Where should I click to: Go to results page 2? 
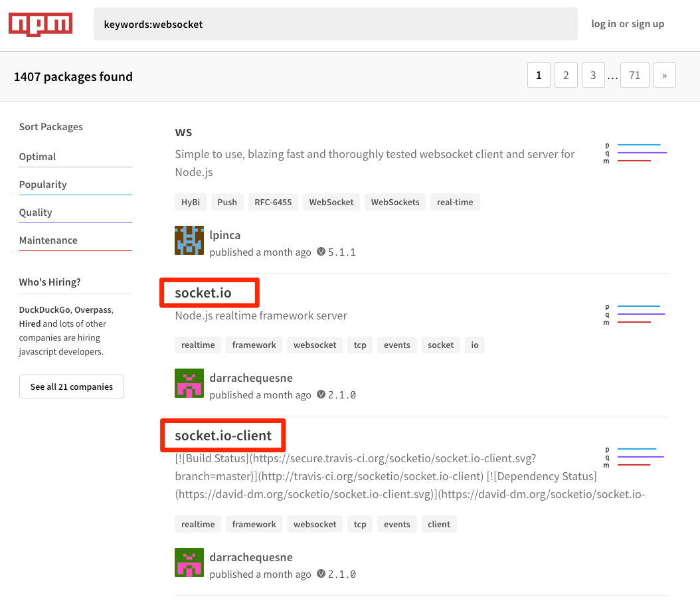click(566, 75)
